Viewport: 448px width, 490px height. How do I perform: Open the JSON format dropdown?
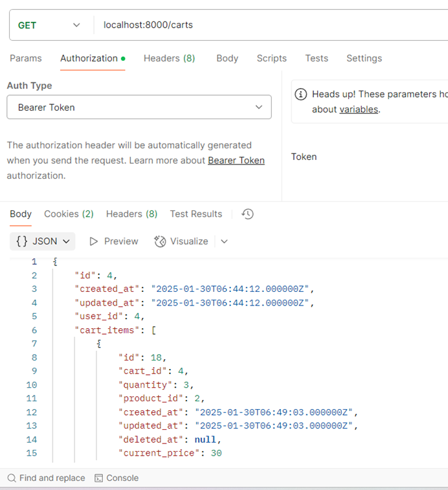(43, 241)
